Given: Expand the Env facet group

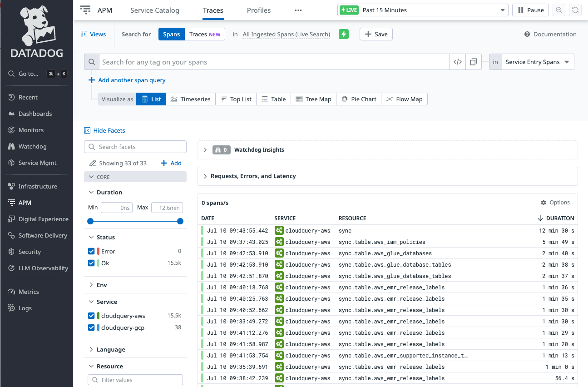Looking at the screenshot, I should click(102, 285).
